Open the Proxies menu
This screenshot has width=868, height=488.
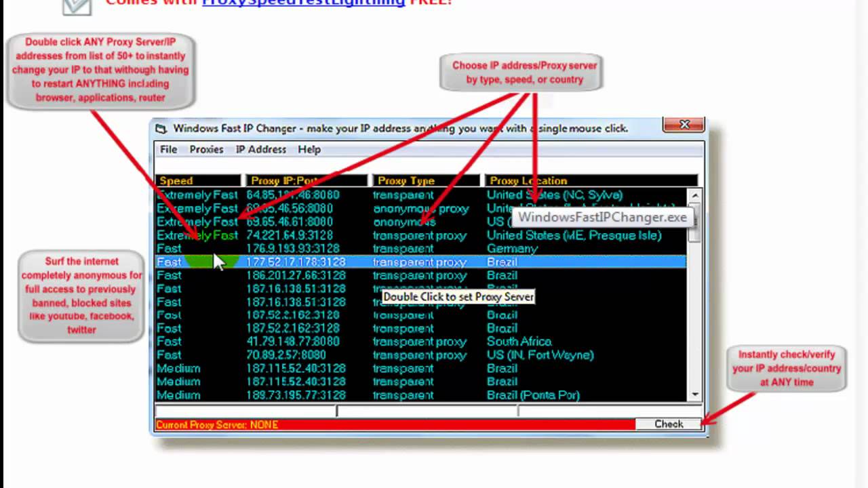[x=206, y=149]
